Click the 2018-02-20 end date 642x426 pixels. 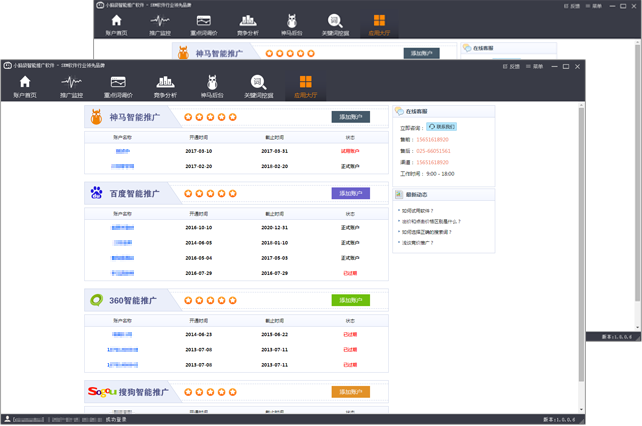pyautogui.click(x=274, y=166)
